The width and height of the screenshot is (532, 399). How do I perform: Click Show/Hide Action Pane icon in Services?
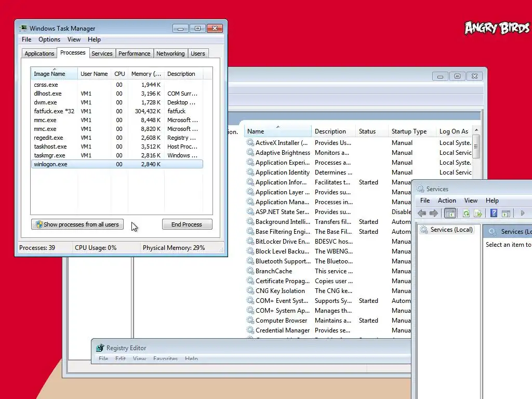pyautogui.click(x=506, y=213)
